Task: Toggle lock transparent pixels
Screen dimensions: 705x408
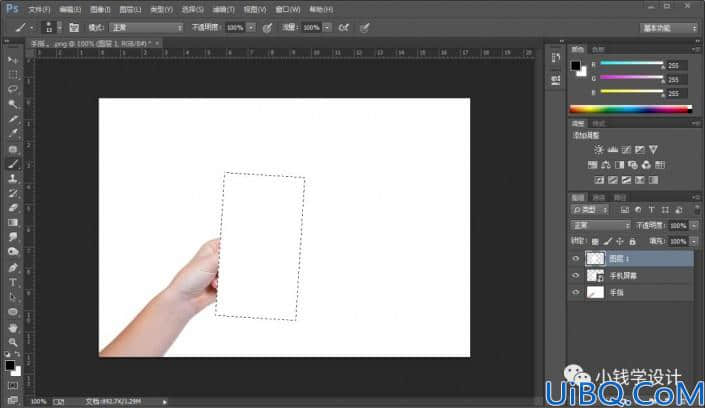Action: point(595,242)
